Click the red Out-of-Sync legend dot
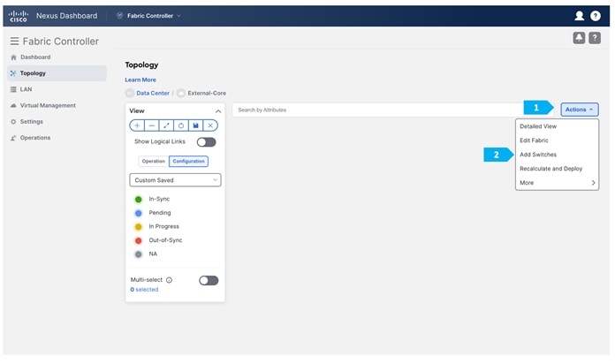Viewport: 615px width, 364px height. (x=139, y=240)
